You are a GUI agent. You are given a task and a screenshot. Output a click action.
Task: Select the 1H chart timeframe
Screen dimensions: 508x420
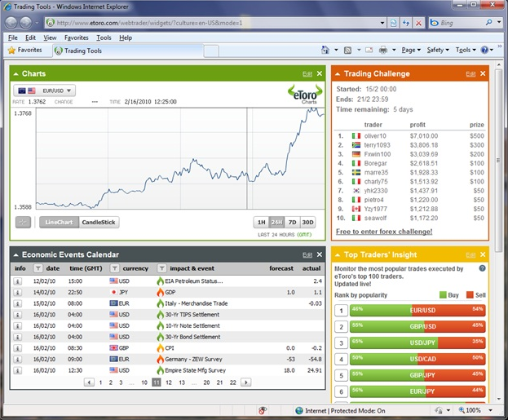261,222
